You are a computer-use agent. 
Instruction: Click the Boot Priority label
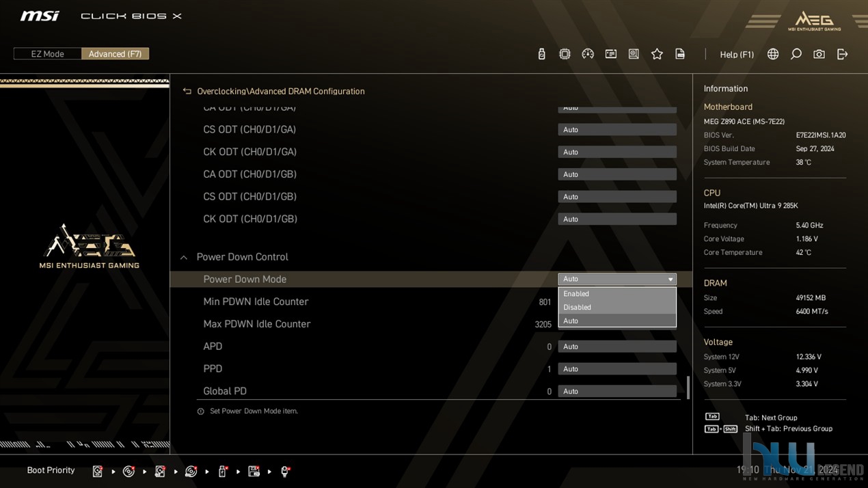(x=51, y=470)
